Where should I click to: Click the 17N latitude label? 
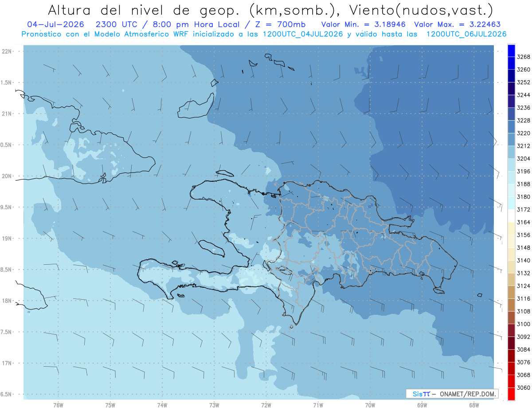[x=7, y=364]
